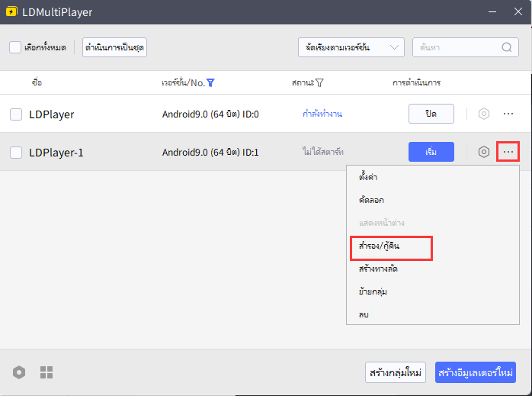Click the LDPlayer name in first row
The height and width of the screenshot is (396, 532).
tap(51, 114)
